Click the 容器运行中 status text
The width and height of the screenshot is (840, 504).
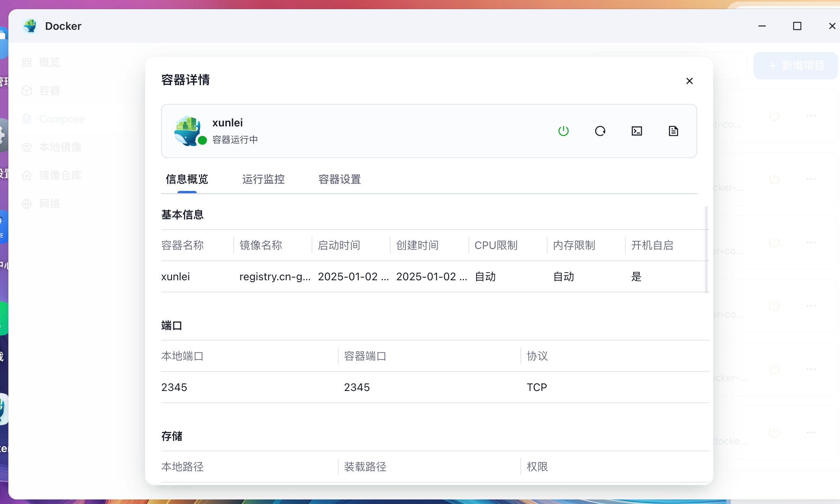(235, 140)
